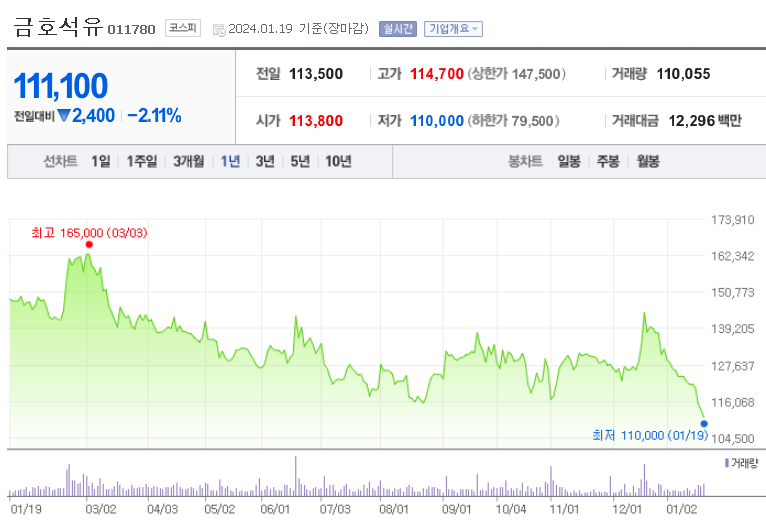Click the 173,910 y-axis label
This screenshot has width=766, height=532.
pyautogui.click(x=732, y=220)
